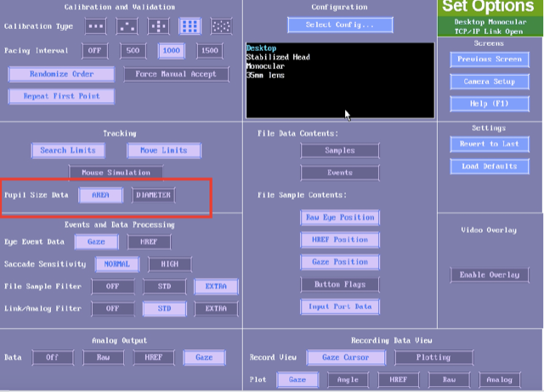Open Camera Setup screen
This screenshot has height=392, width=544.
click(x=490, y=82)
